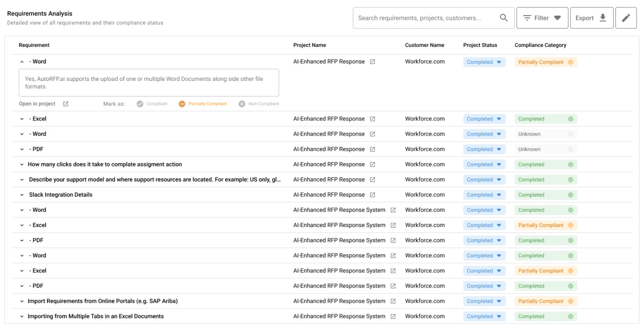Screen dimensions: 644x324
Task: Mark requirement as Non-Compliant
Action: [259, 104]
